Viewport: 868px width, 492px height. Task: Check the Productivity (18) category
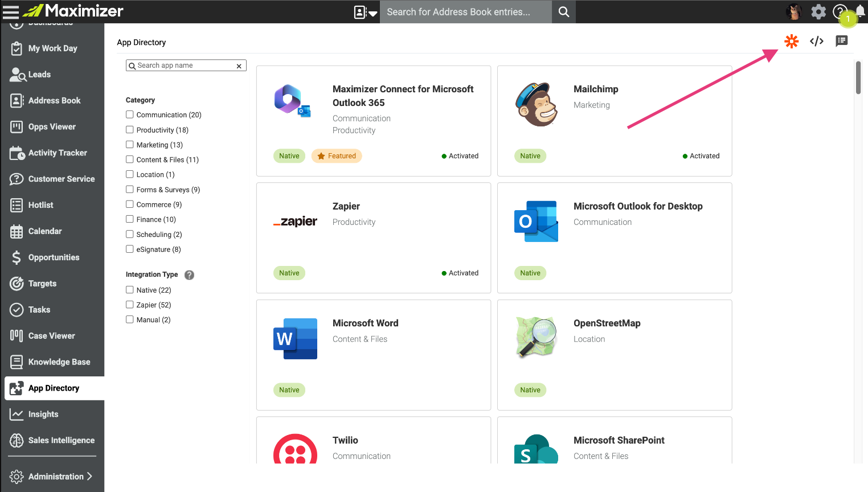click(x=130, y=130)
